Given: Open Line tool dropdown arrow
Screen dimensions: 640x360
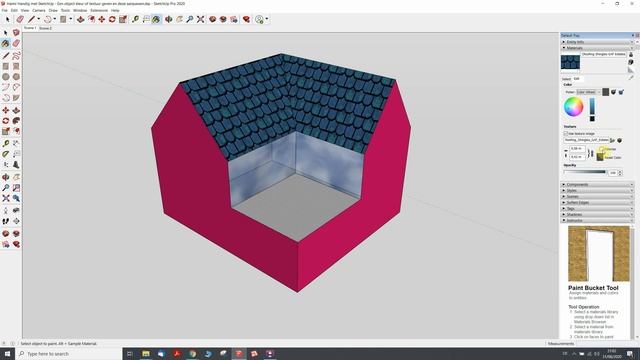Looking at the screenshot, I should point(38,19).
